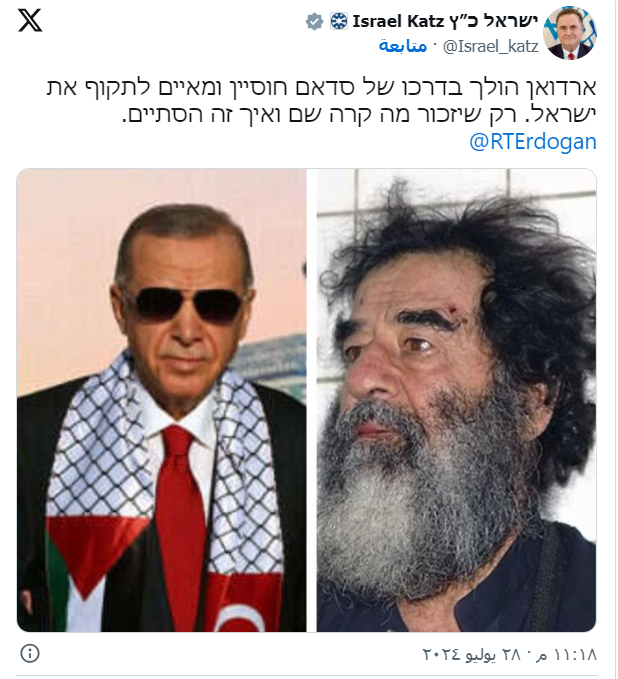618x679 pixels.
Task: Click the English display name Israel Katz
Action: [x=398, y=21]
